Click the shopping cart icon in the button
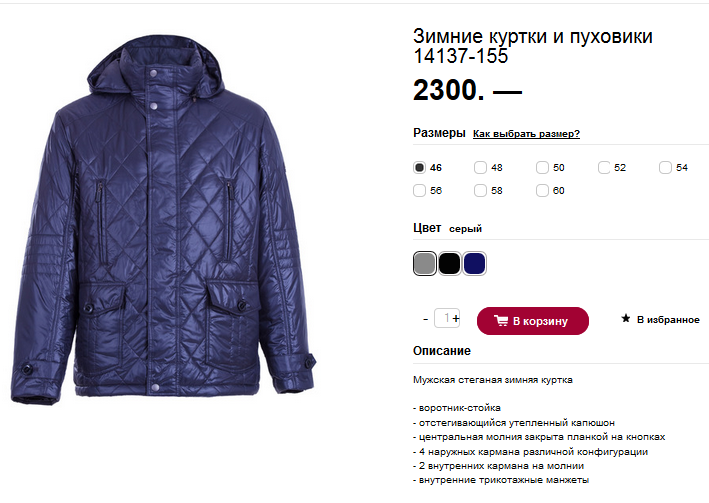709x503 pixels. click(x=501, y=321)
